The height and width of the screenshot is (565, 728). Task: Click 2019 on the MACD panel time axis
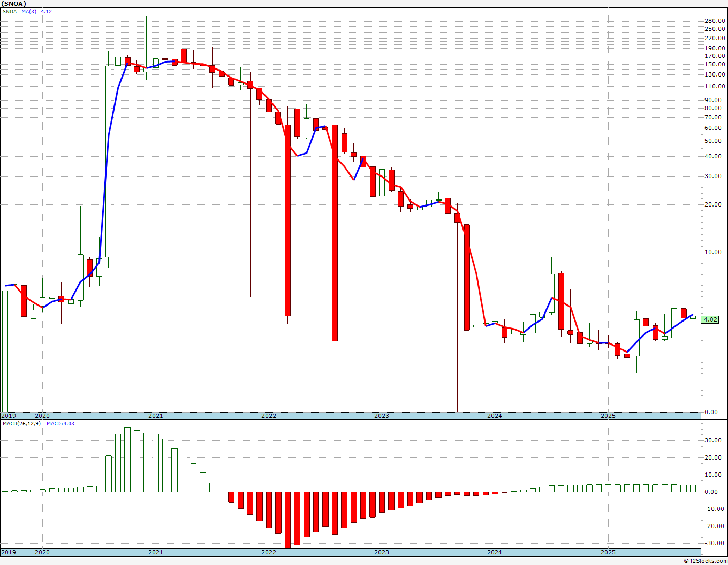click(9, 552)
